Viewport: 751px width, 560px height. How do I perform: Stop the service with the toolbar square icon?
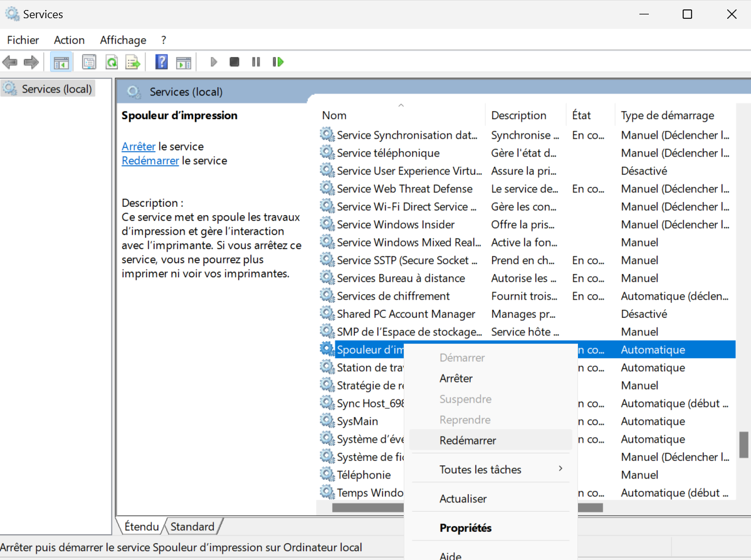(234, 62)
